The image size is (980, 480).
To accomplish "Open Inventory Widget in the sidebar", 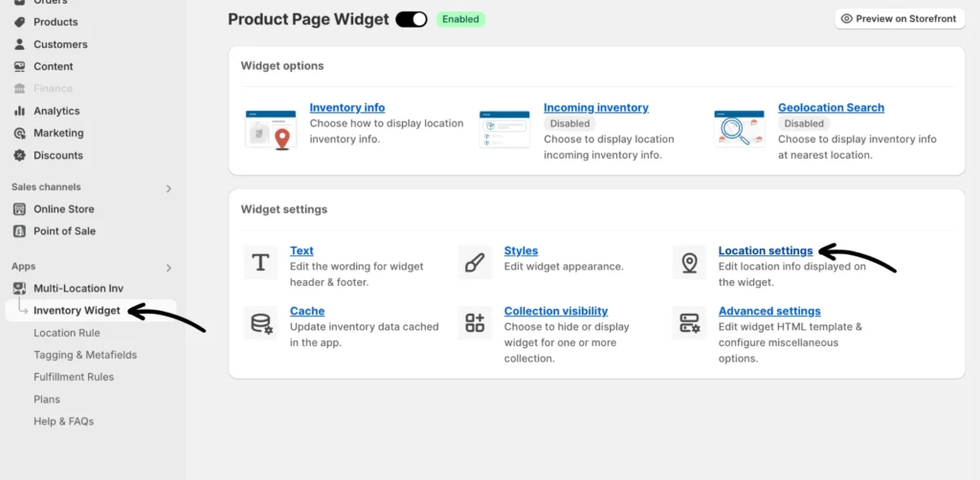I will (x=77, y=311).
